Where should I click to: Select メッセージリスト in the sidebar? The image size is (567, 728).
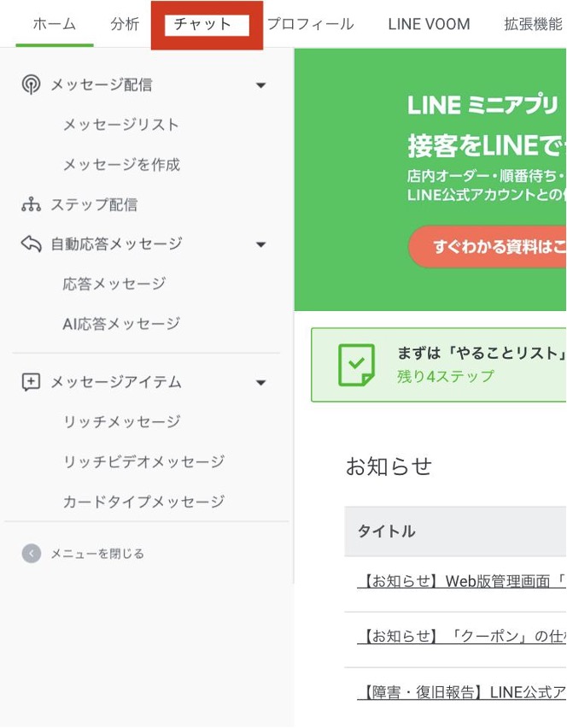121,125
